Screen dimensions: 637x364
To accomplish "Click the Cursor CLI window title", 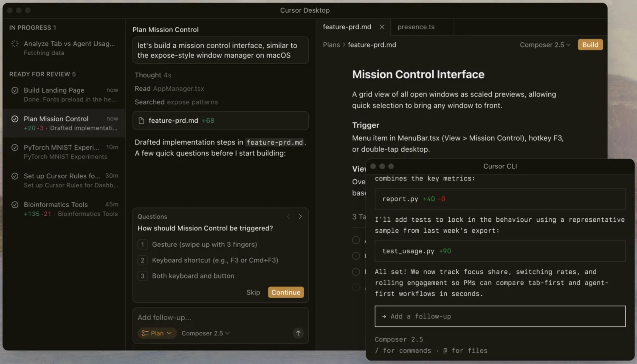I will (500, 166).
